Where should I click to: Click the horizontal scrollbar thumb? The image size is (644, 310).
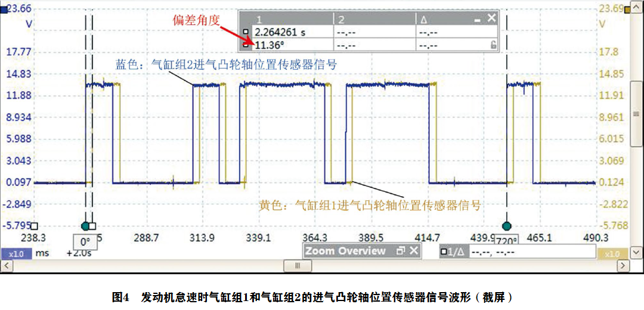coord(298,266)
